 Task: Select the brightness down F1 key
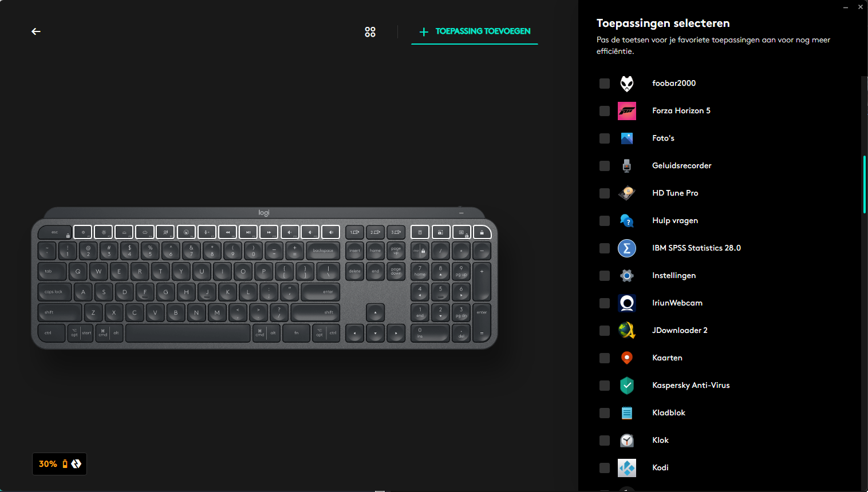(83, 232)
